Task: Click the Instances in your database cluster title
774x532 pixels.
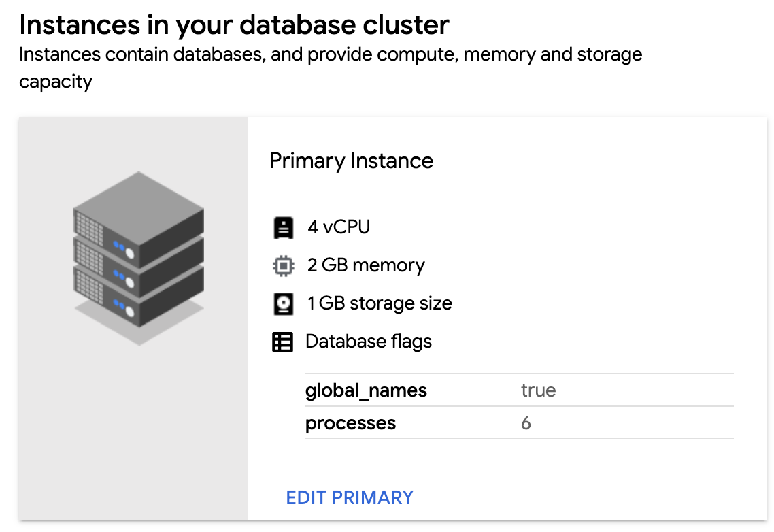Action: 235,24
